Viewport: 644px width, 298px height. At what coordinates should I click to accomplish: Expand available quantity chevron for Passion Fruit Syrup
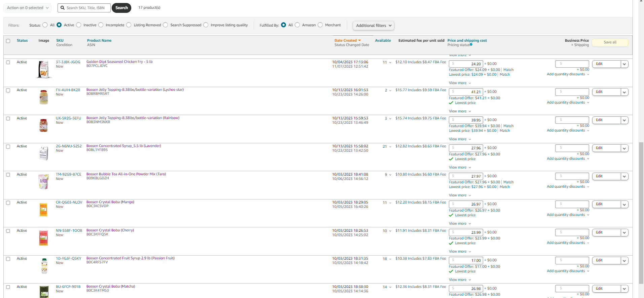[x=390, y=259]
